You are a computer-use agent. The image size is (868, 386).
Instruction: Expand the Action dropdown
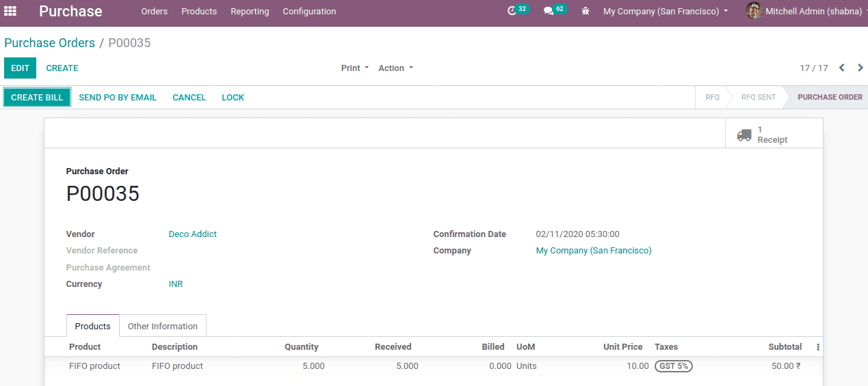click(x=396, y=68)
